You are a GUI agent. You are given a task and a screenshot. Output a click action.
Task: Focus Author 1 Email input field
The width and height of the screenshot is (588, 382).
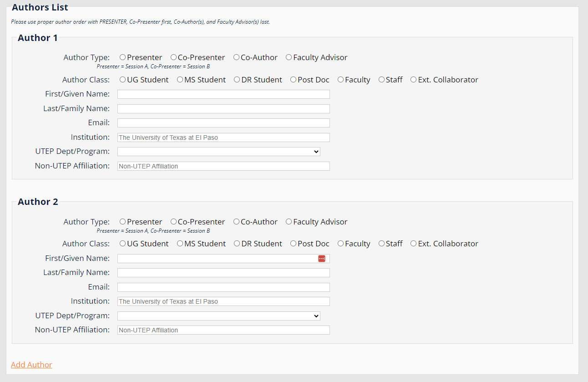click(x=223, y=123)
